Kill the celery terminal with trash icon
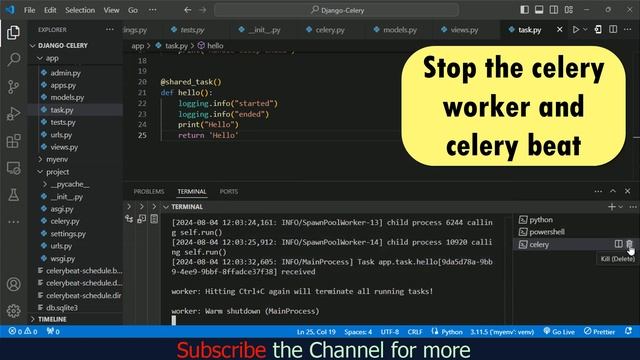Image resolution: width=640 pixels, height=360 pixels. pos(629,244)
